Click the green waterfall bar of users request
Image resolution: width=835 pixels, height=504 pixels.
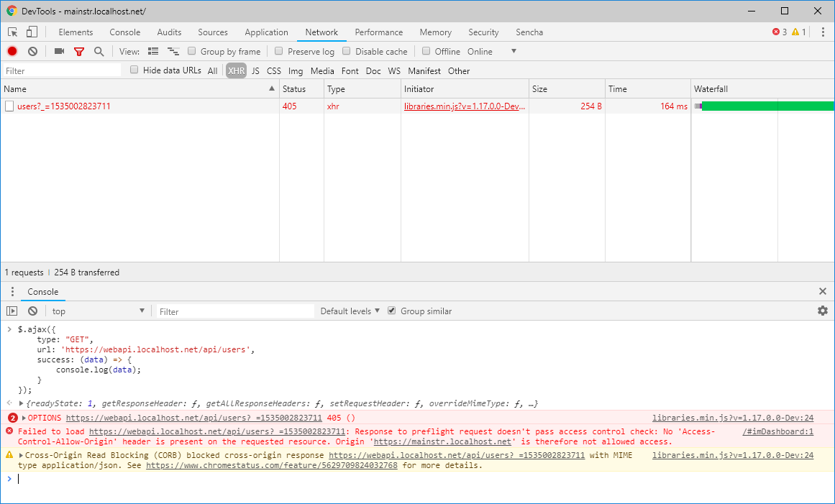[x=768, y=106]
